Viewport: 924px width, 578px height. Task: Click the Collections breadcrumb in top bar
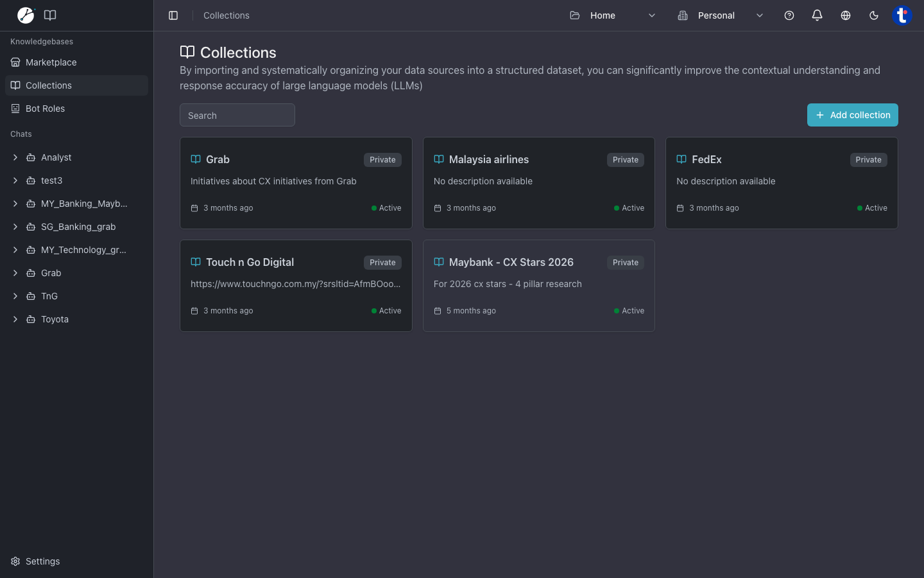coord(227,15)
